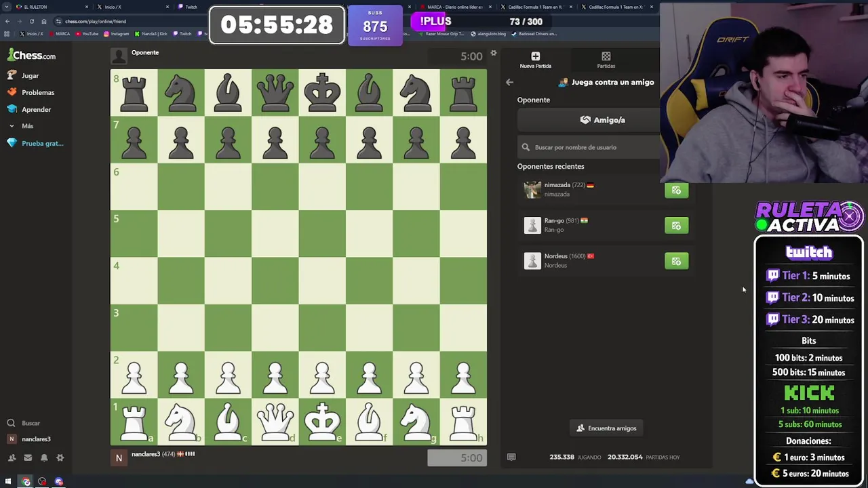Screen dimensions: 868x488
Task: Open the messages envelope icon
Action: pos(28,457)
